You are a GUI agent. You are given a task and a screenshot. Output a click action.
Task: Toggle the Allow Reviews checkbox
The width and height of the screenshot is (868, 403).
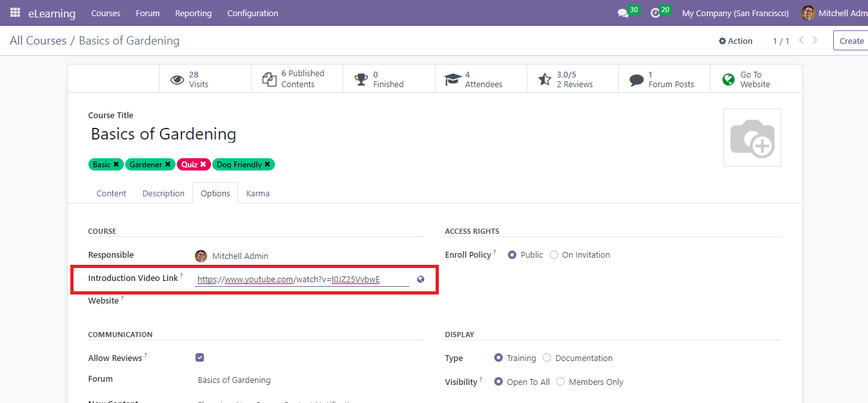coord(200,358)
